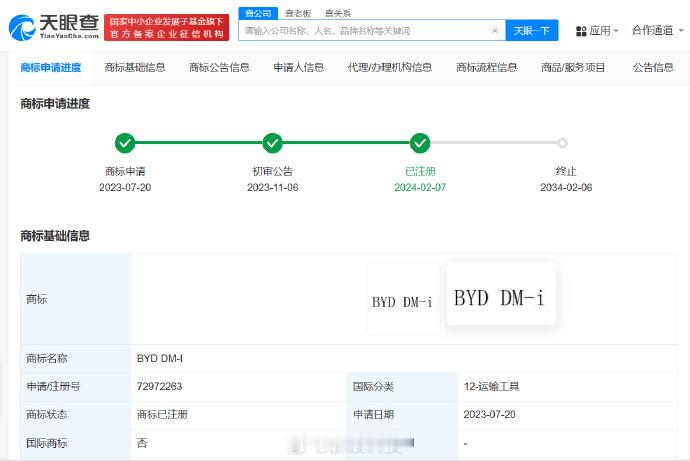Open the enlarged BYD DM-i trademark image
690x461 pixels.
pyautogui.click(x=501, y=293)
